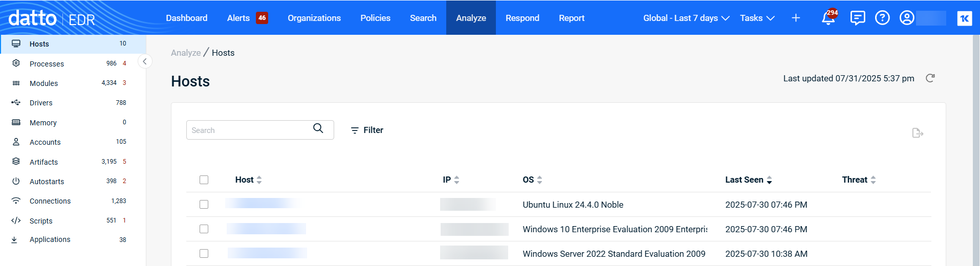Open the Global - Last 7 days dropdown
This screenshot has width=980, height=266.
coord(686,18)
